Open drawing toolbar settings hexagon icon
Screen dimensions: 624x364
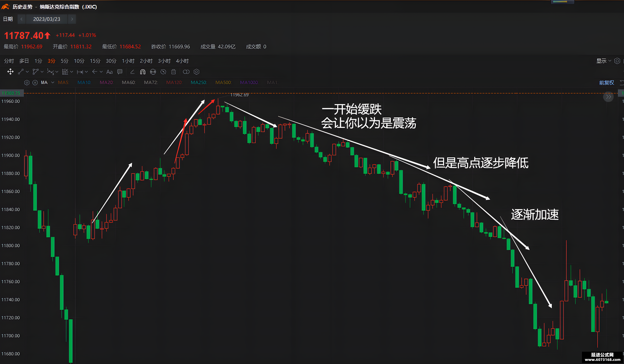point(196,72)
